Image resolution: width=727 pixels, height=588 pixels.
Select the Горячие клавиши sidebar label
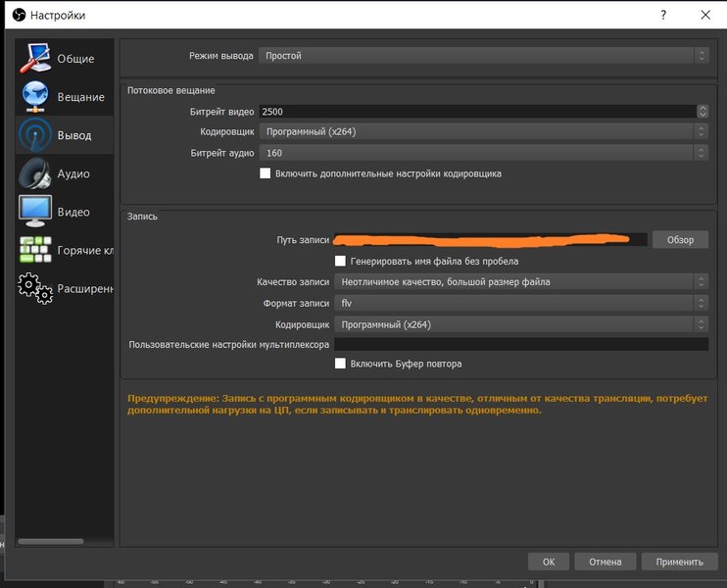pyautogui.click(x=85, y=251)
